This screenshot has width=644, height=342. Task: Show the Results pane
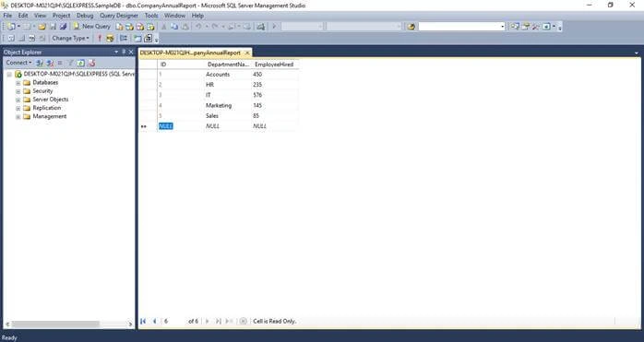click(42, 38)
